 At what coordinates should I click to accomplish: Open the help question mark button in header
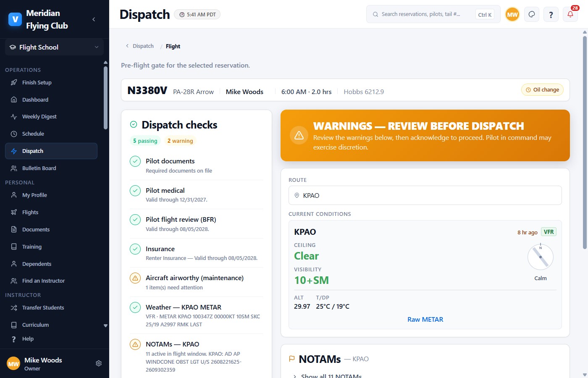551,14
